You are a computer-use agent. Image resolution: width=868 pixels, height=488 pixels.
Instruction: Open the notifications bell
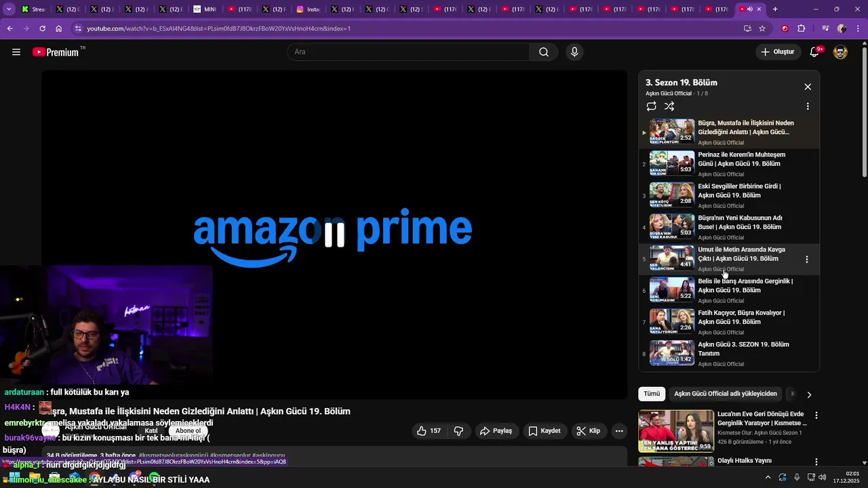pos(815,52)
